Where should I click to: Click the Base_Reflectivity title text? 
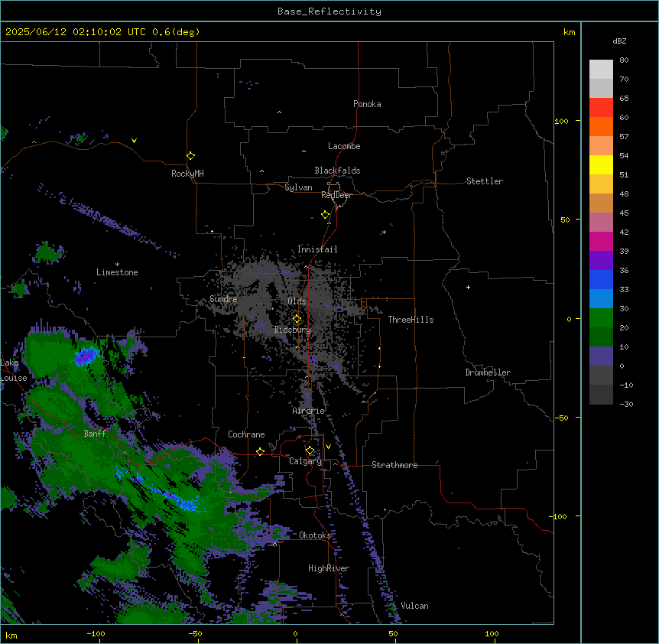[329, 11]
